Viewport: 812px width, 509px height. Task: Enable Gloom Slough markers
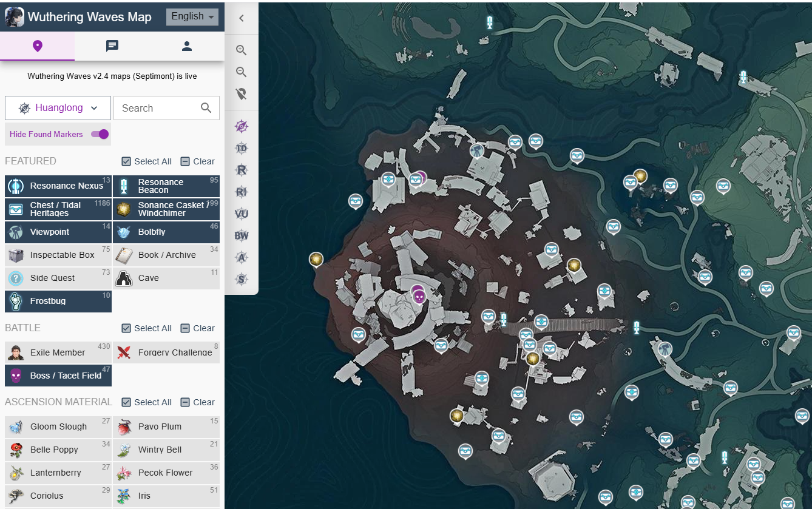[58, 426]
